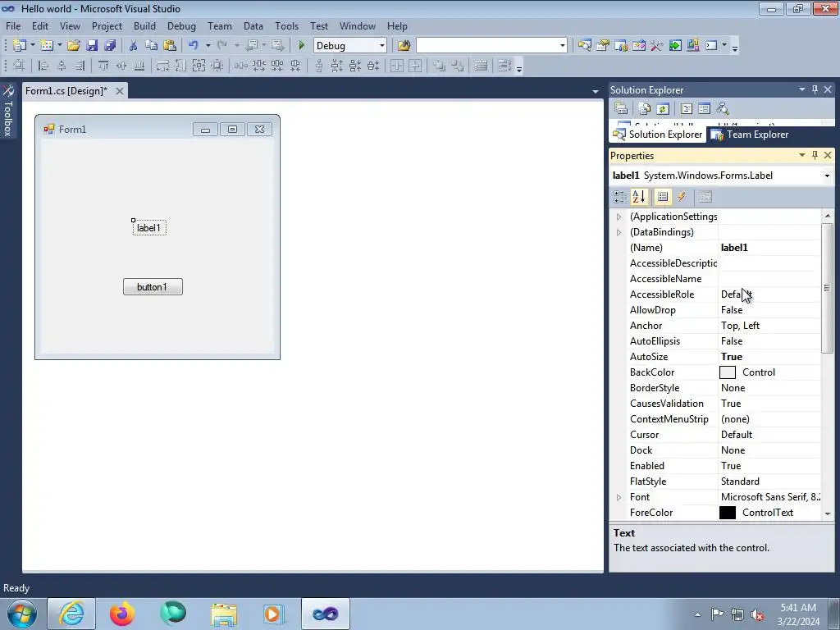The width and height of the screenshot is (840, 630).
Task: Open the Debug menu
Action: 181,25
